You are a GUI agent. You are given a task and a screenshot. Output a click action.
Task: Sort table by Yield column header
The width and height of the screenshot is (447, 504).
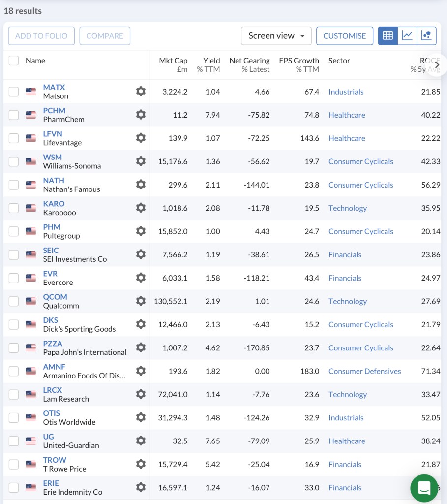pos(211,61)
